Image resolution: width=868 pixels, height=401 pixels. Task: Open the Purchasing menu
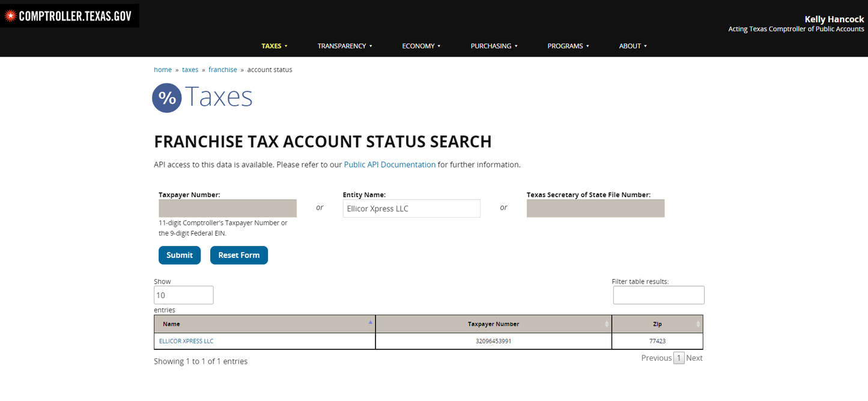click(494, 46)
